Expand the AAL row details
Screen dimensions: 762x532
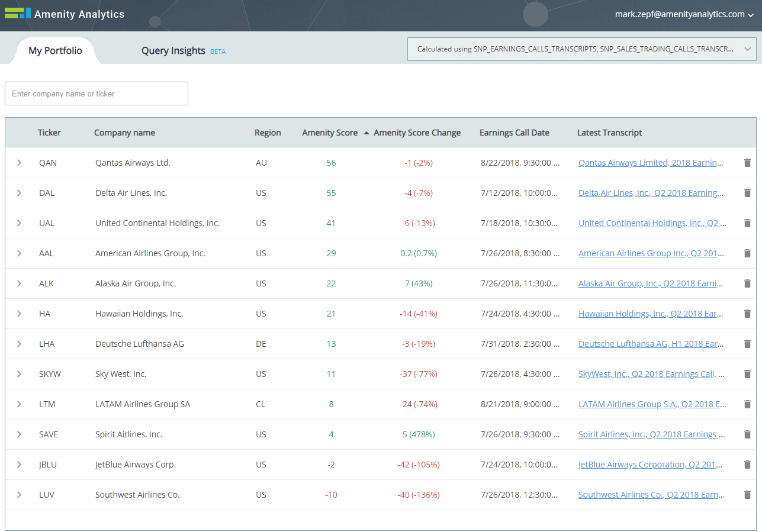coord(19,253)
